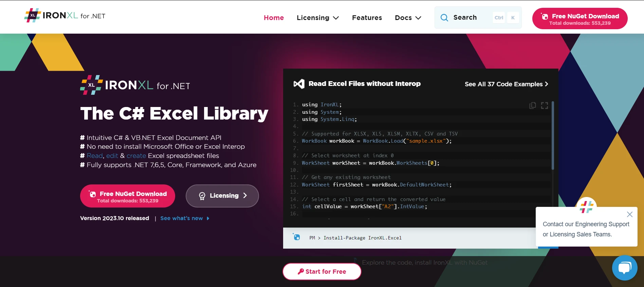Image resolution: width=644 pixels, height=287 pixels.
Task: Click the key icon on Start for Free
Action: 301,271
